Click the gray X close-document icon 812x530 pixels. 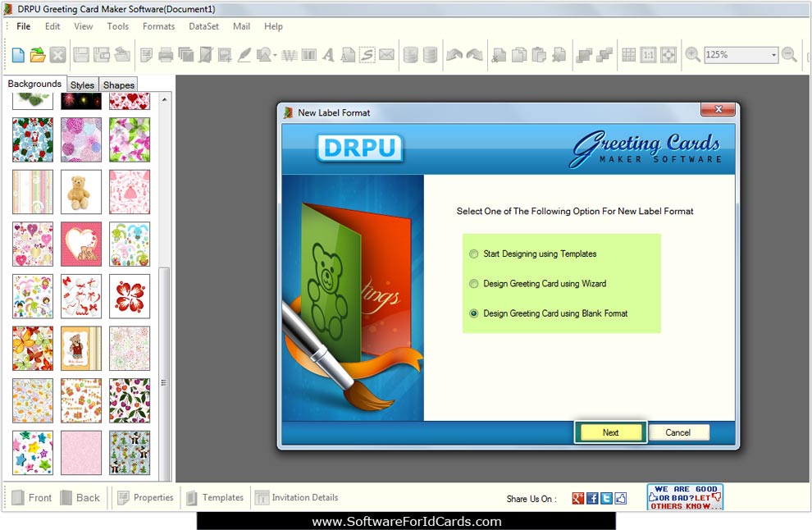(58, 54)
